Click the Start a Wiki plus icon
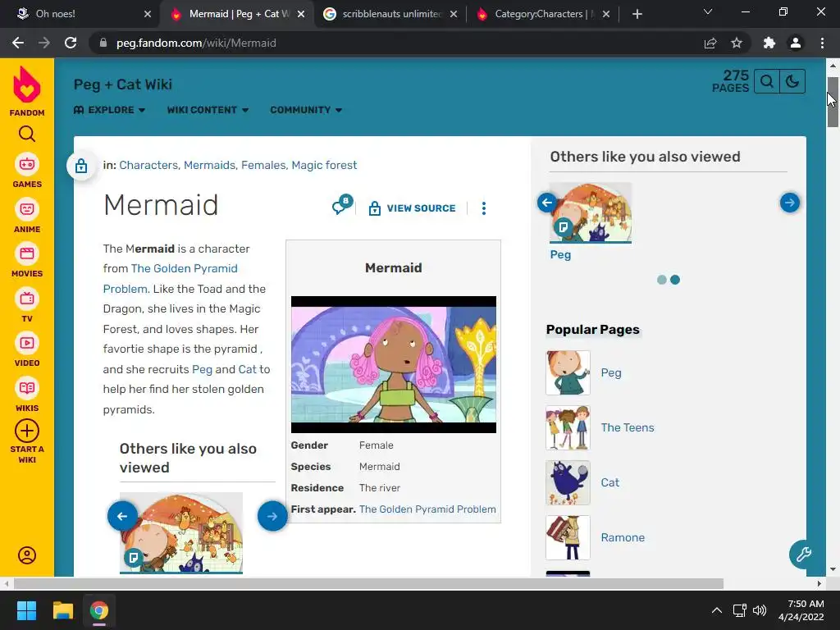 [27, 431]
